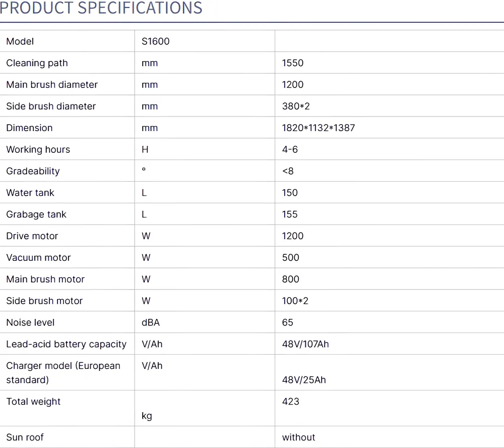The image size is (504, 448).
Task: Select the 155 garbage tank value
Action: [290, 214]
